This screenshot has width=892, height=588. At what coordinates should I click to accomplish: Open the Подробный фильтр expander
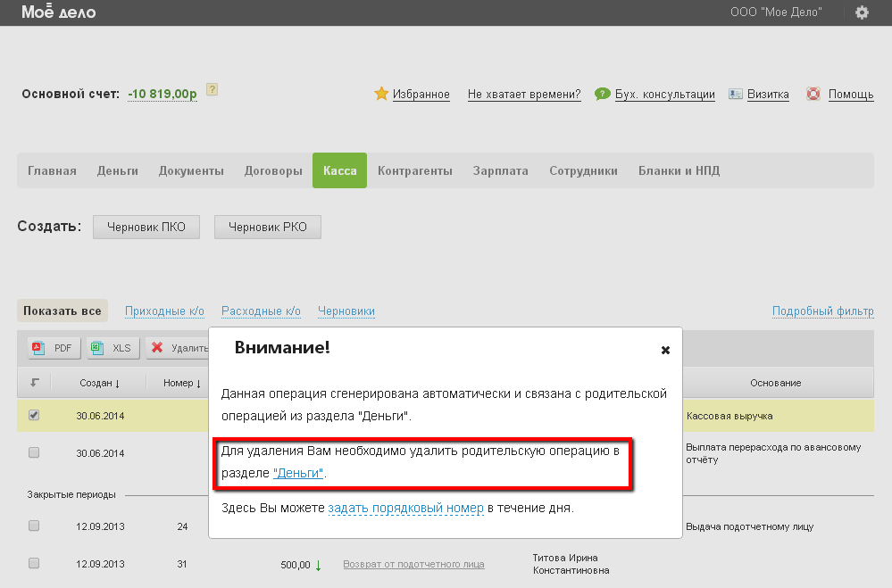click(x=822, y=311)
